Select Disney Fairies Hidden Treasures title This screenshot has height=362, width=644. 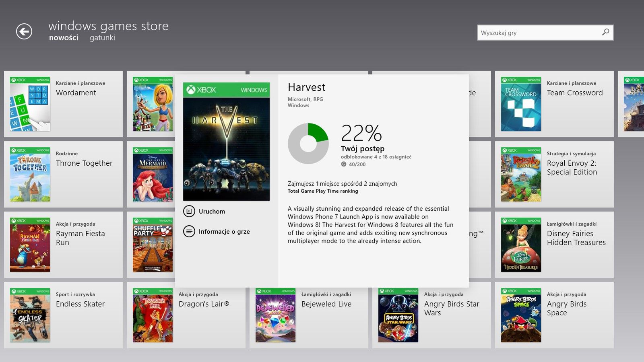pos(576,238)
